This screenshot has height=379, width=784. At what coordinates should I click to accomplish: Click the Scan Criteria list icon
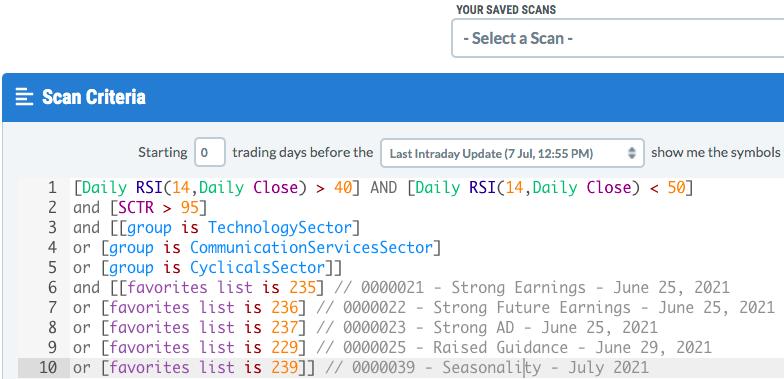(24, 96)
